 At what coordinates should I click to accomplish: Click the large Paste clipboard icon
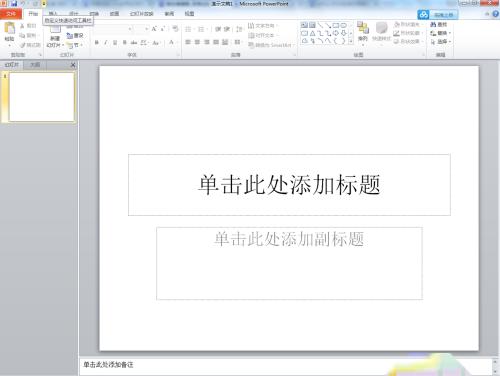coord(10,28)
